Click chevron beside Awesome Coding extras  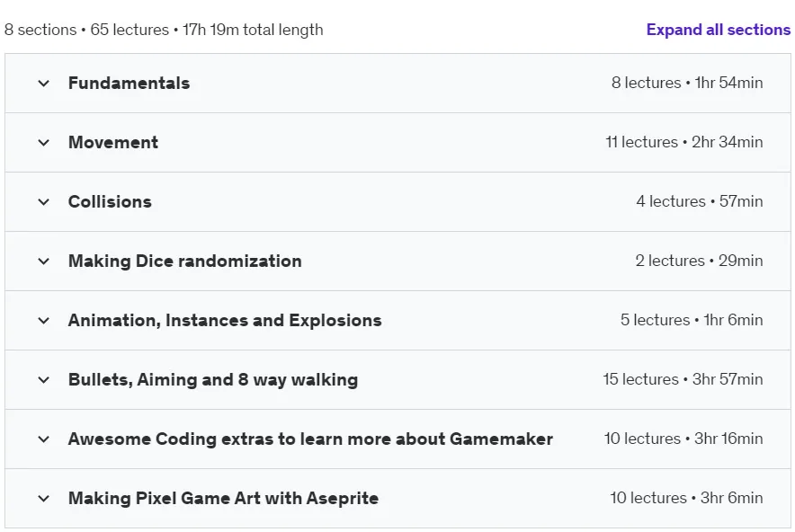[x=43, y=439]
